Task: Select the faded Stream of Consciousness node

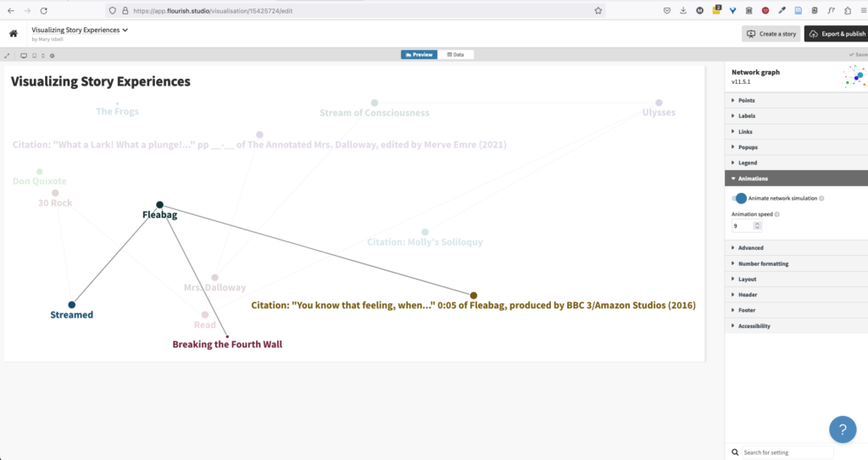Action: (x=375, y=103)
